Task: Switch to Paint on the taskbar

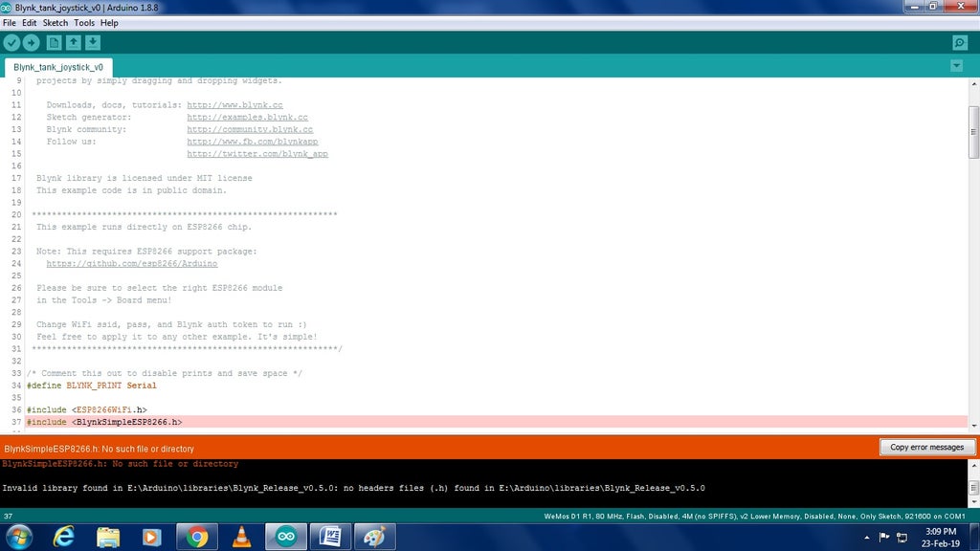Action: pos(375,537)
